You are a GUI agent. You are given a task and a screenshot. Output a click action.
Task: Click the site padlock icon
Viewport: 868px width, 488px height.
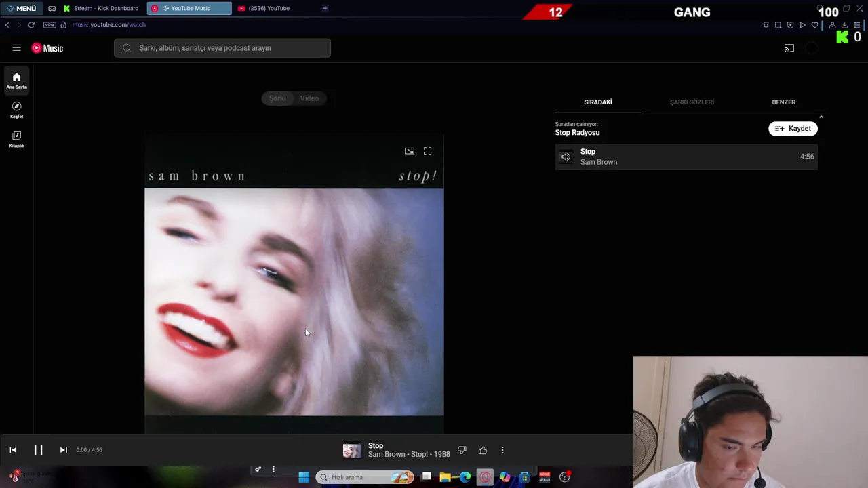64,25
